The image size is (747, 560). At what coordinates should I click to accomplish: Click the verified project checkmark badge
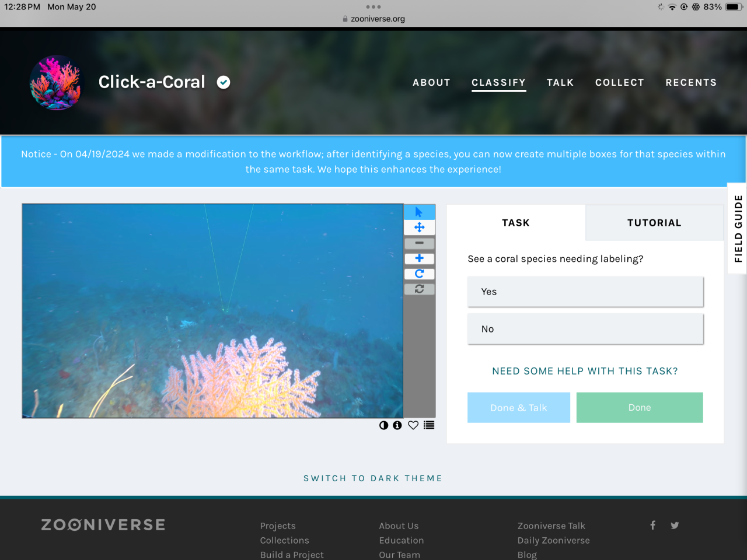(x=224, y=82)
